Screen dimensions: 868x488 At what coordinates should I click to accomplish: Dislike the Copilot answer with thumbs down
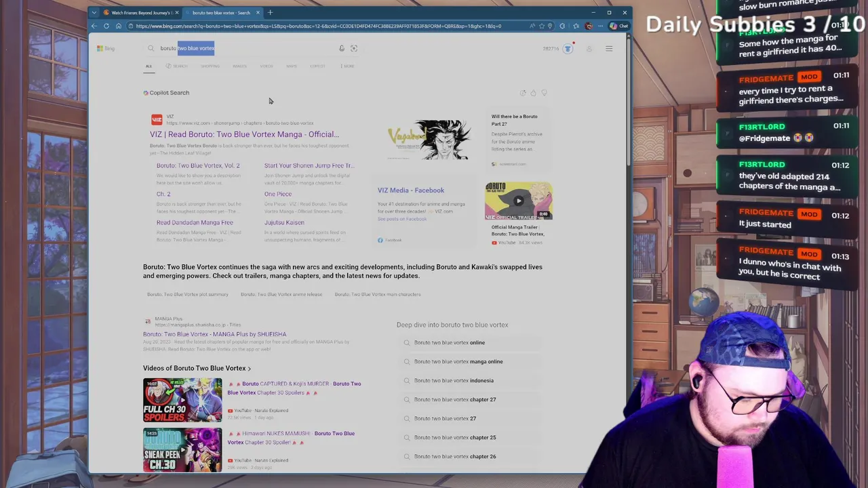click(x=544, y=93)
